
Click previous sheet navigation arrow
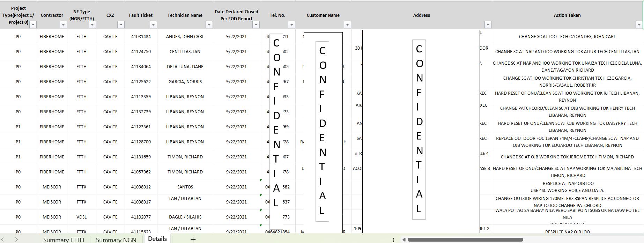pos(3,240)
